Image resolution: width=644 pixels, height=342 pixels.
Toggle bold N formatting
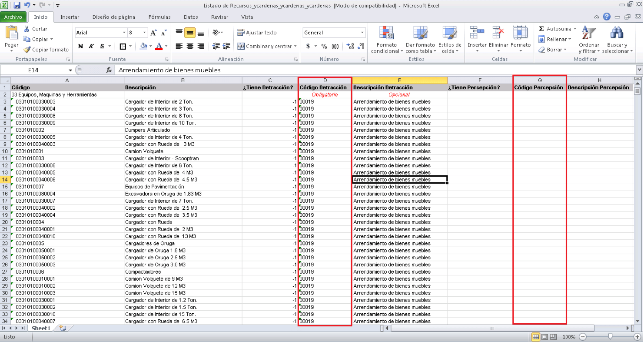click(81, 46)
